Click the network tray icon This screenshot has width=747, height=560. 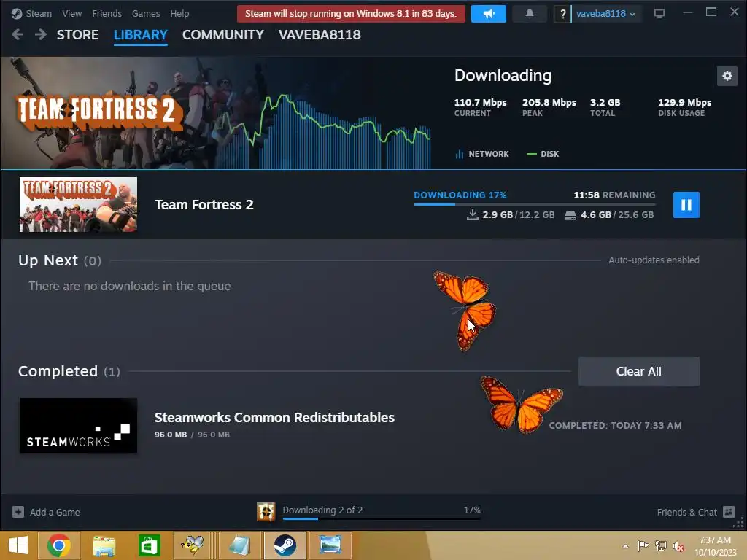pos(661,545)
